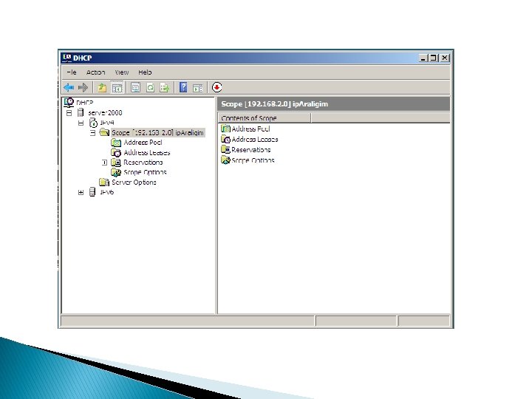Select IPv6 label in tree
Image resolution: width=532 pixels, height=399 pixels.
(x=107, y=192)
